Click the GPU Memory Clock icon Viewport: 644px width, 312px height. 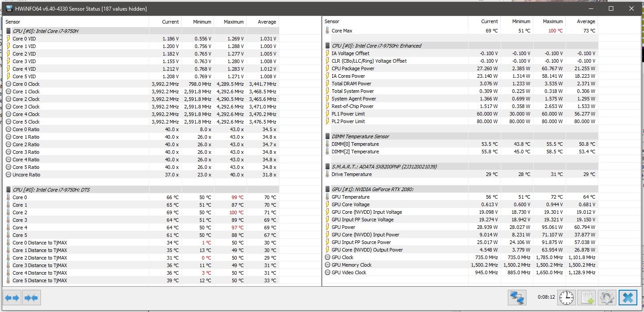[x=327, y=265]
